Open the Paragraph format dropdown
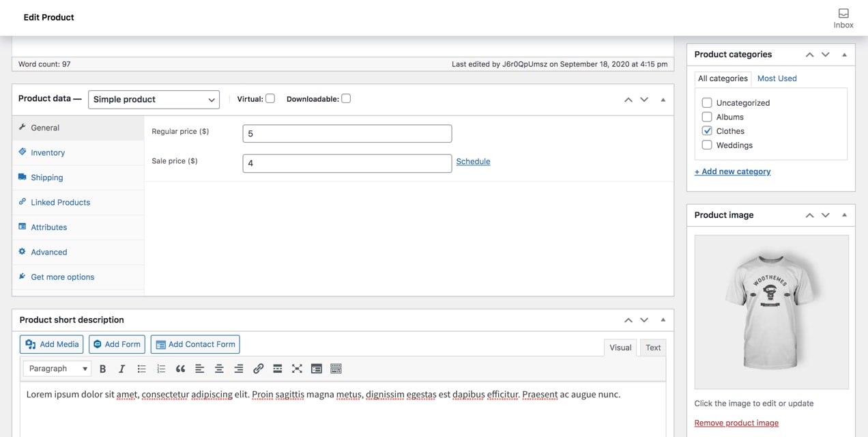Screen dimensions: 868x437 [57, 369]
